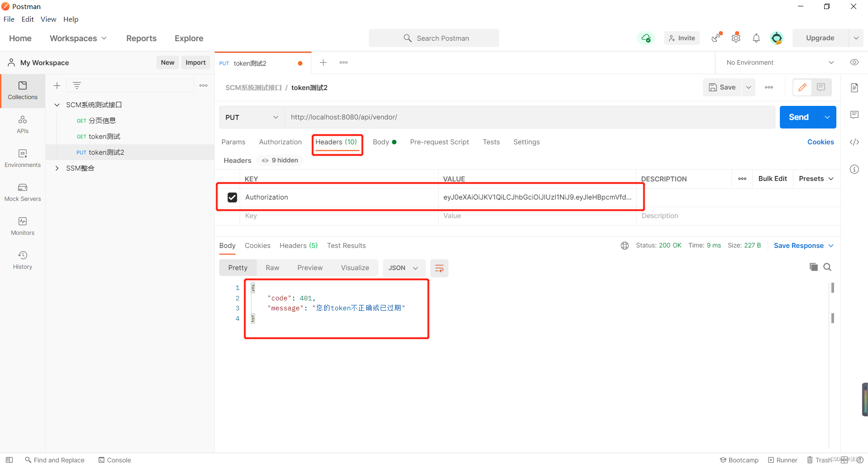Screen dimensions: 868x466
Task: Open the notifications bell
Action: pos(756,38)
